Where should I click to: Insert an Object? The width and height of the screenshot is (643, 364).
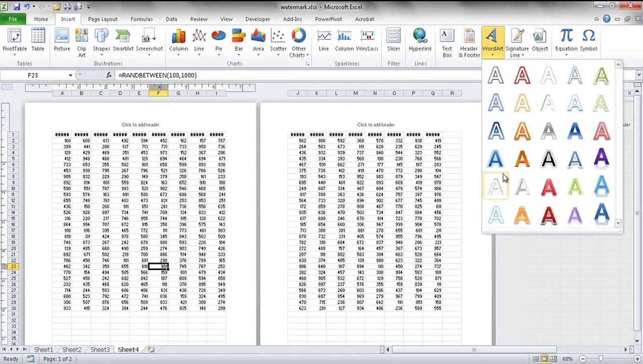(540, 41)
